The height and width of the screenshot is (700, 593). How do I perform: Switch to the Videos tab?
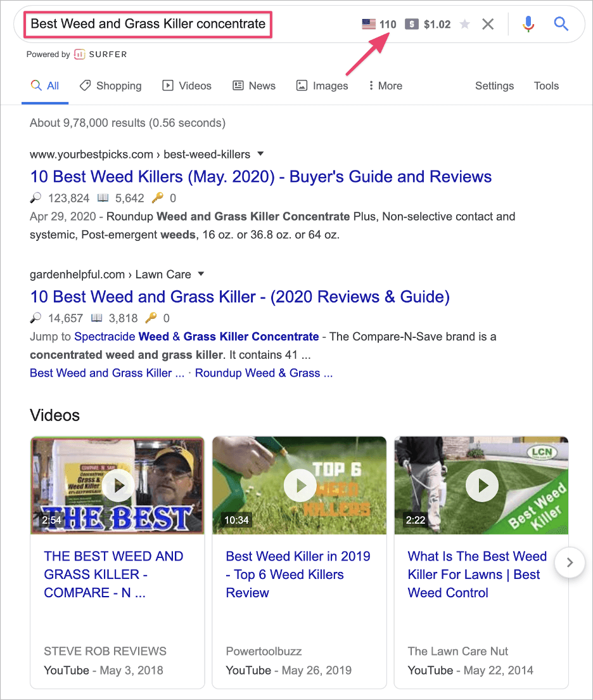pyautogui.click(x=187, y=86)
